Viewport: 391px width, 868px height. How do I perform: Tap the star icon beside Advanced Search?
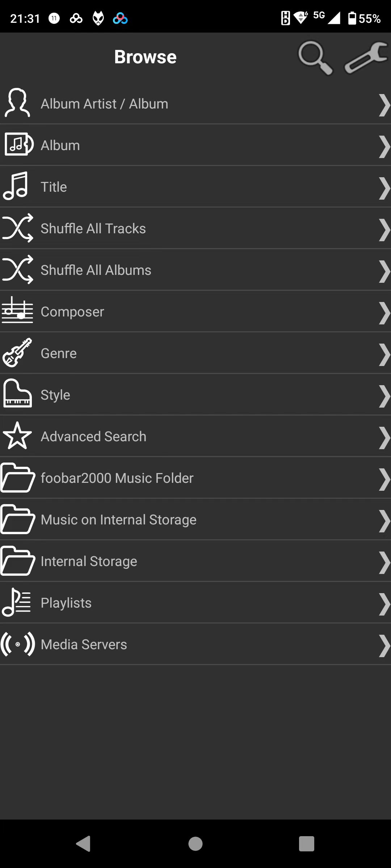point(17,435)
